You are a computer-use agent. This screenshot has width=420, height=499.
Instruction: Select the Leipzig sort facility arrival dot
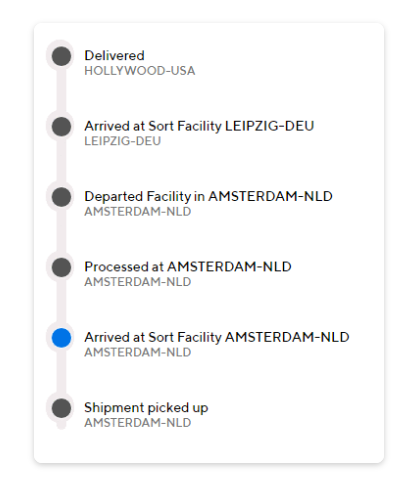(x=61, y=126)
